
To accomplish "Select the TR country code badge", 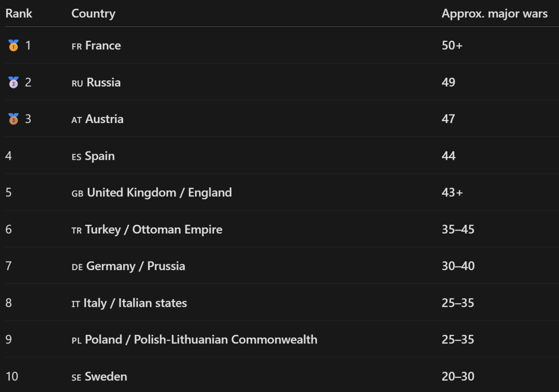I will (77, 230).
